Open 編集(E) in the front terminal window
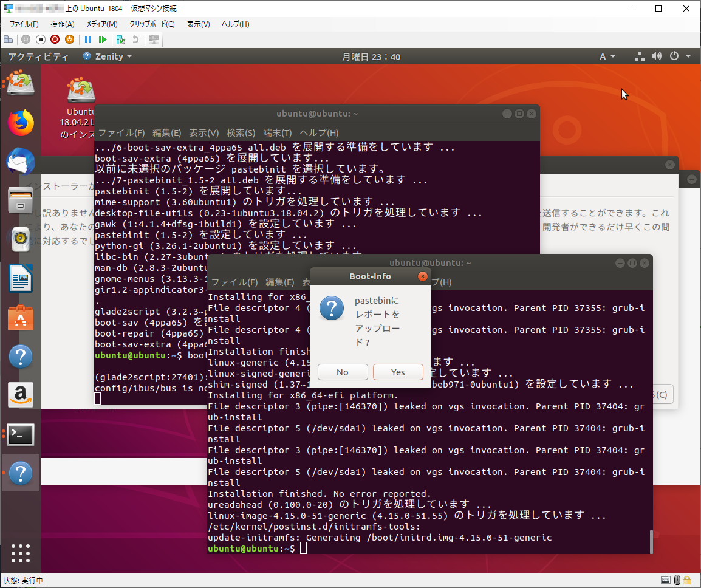The width and height of the screenshot is (701, 588). (279, 282)
